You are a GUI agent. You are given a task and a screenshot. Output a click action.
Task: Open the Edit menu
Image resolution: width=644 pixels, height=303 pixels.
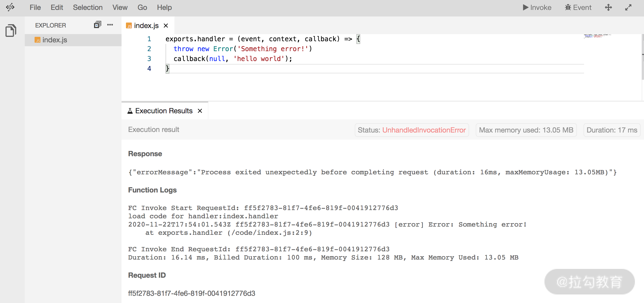click(57, 7)
